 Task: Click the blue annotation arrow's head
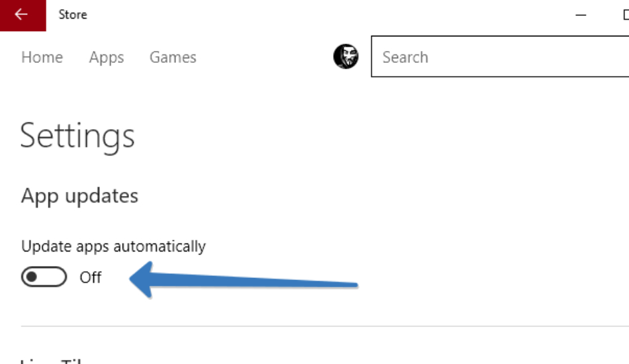(x=141, y=279)
